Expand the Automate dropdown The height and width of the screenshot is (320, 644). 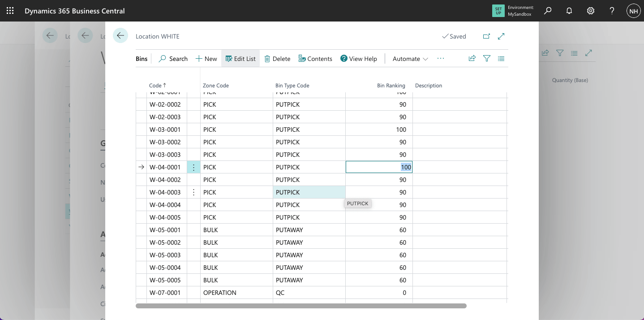(410, 59)
